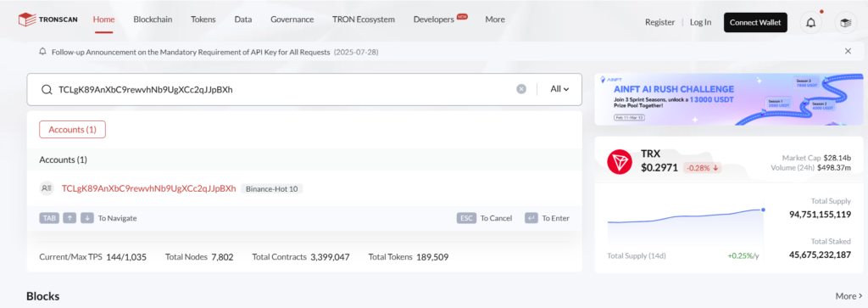This screenshot has width=868, height=308.
Task: Click the TRX token logo
Action: tap(620, 162)
